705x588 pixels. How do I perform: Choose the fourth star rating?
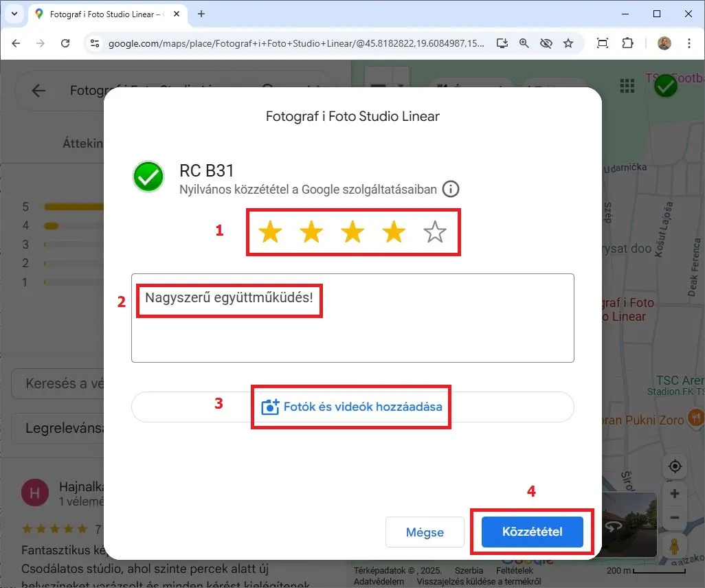(394, 234)
